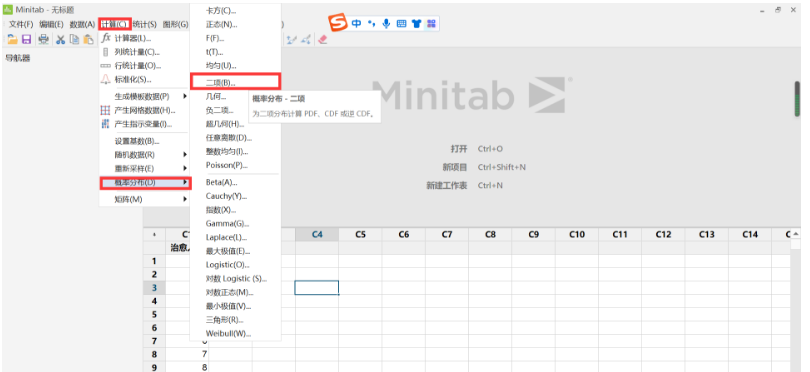
Task: Open the Sogou soft keyboard icon
Action: tap(401, 24)
